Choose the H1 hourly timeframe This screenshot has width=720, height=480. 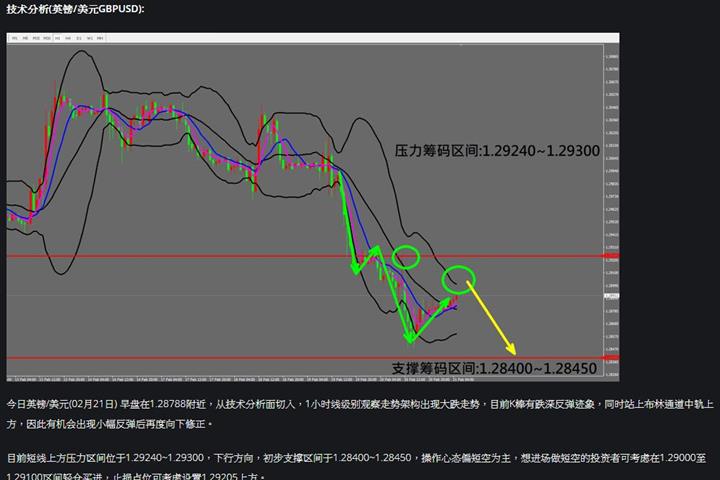[57, 38]
